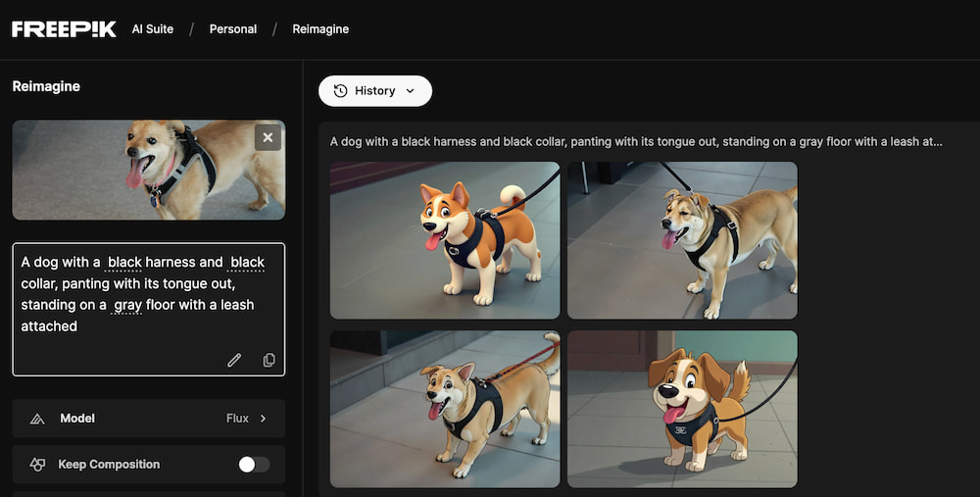Select the cartoon Shiba top-left result

(445, 240)
